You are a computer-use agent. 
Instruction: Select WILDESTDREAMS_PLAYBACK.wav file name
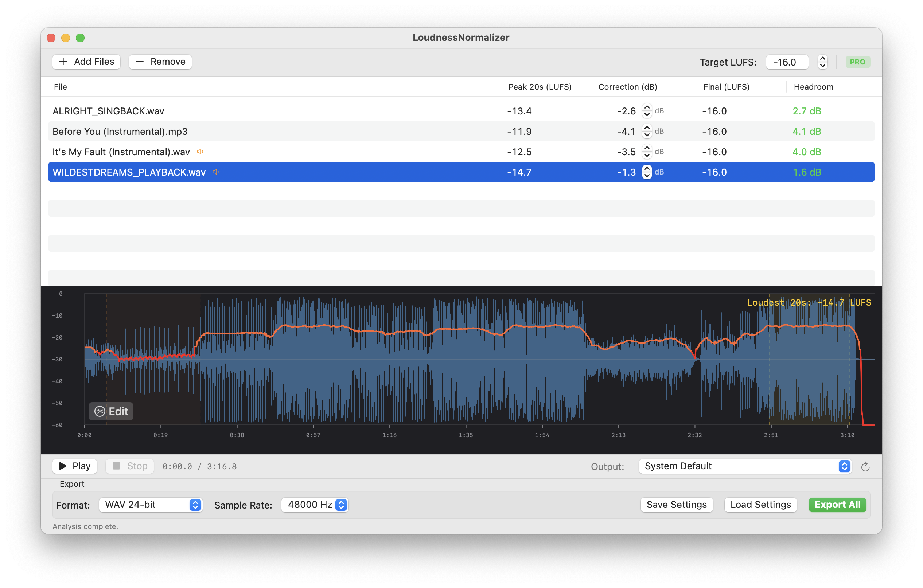[129, 172]
